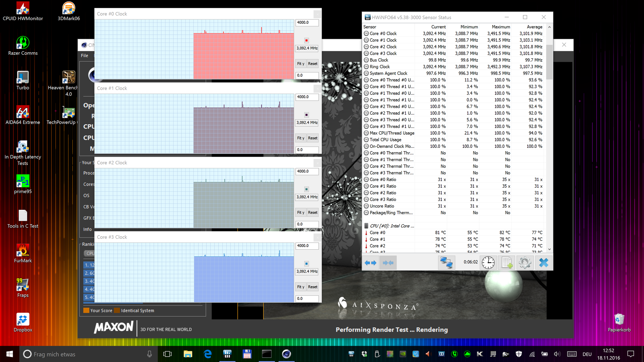The height and width of the screenshot is (362, 644).
Task: Open In Depth Latency Tests shortcut
Action: click(23, 153)
